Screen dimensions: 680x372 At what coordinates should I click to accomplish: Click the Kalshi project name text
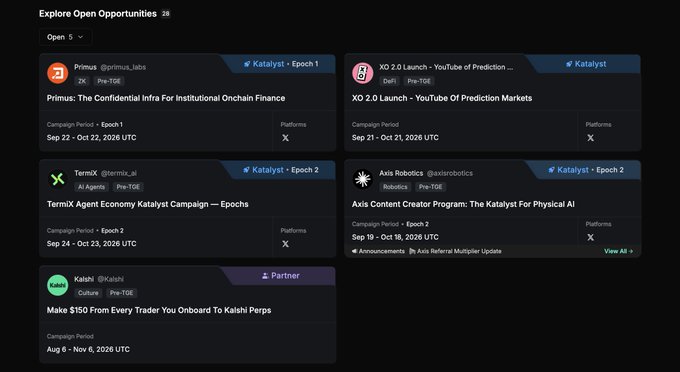point(84,279)
